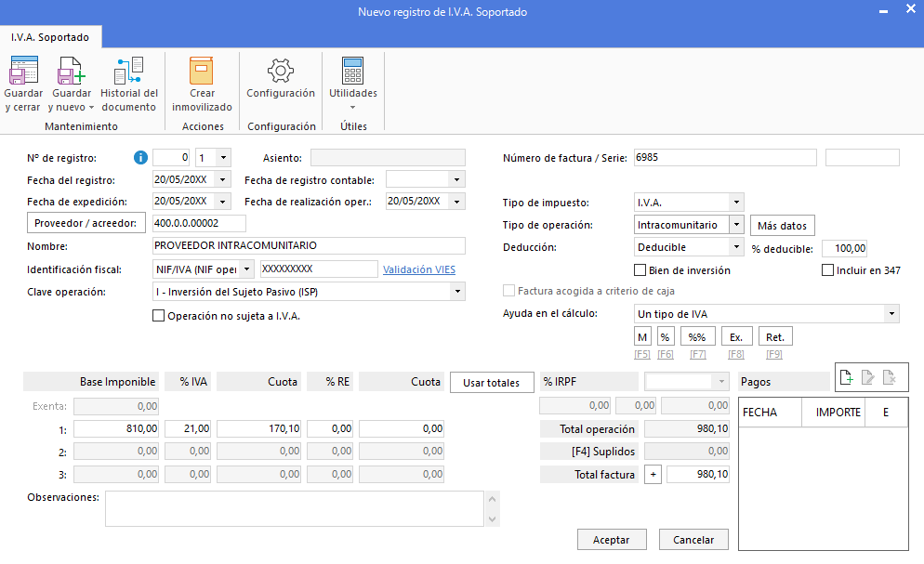Click the info icon beside Nº de registro
The width and height of the screenshot is (924, 564).
click(140, 157)
